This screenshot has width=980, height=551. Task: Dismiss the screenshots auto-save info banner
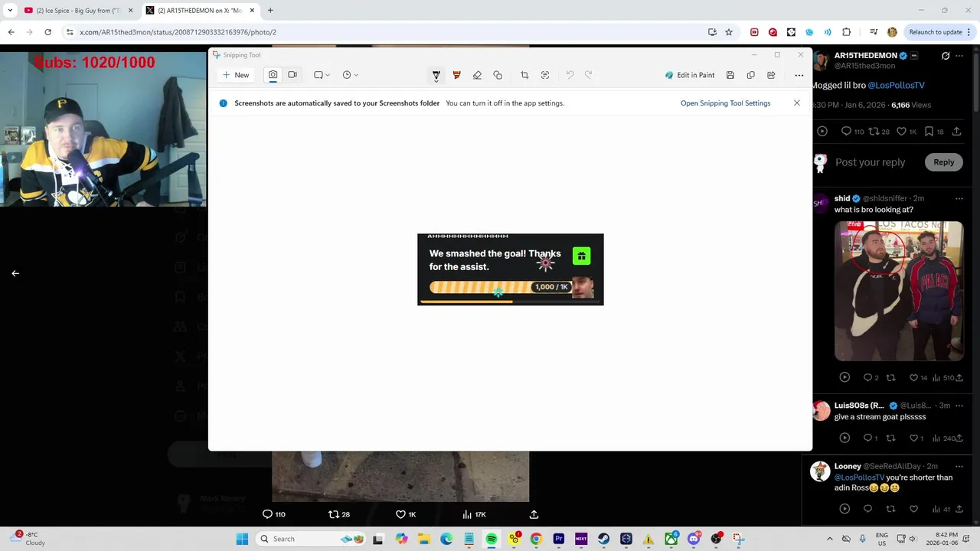tap(796, 103)
